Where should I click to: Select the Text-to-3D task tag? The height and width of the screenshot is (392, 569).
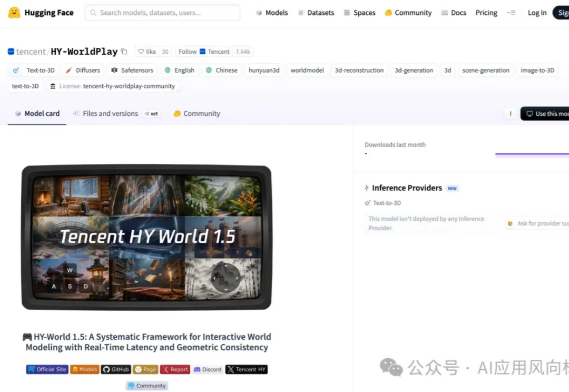click(x=34, y=70)
